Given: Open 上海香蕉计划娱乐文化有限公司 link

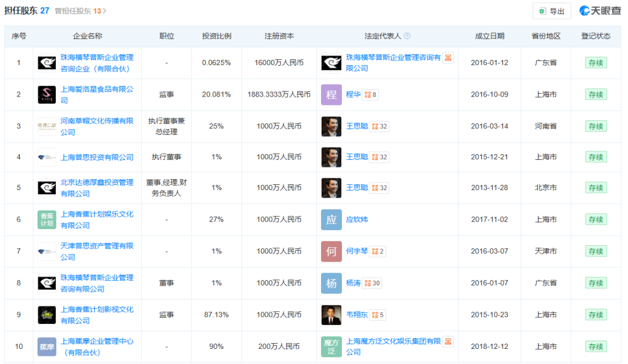Looking at the screenshot, I should click(97, 220).
